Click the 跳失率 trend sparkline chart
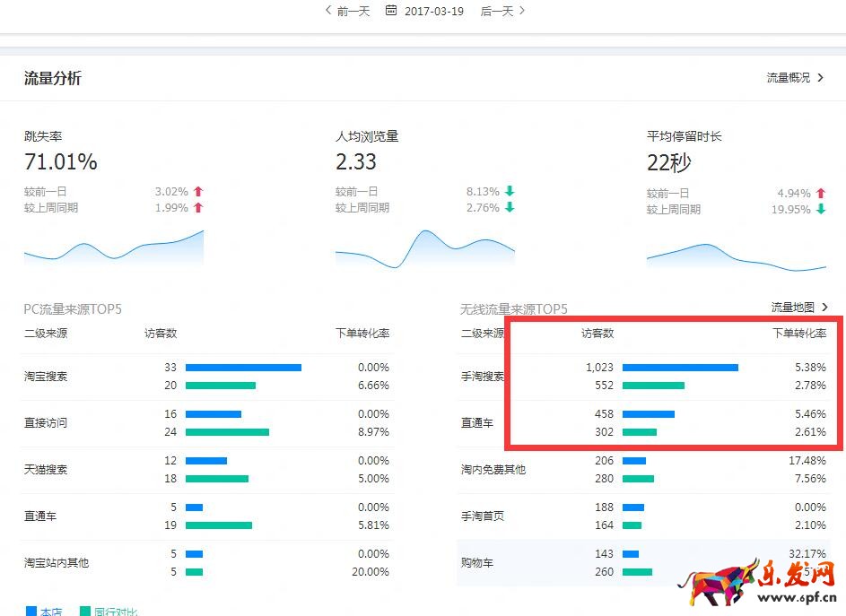The width and height of the screenshot is (846, 616). click(114, 248)
